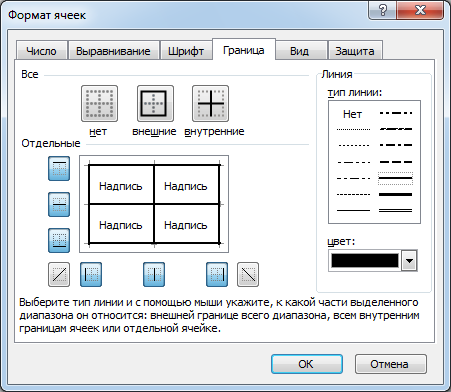Switch to the 'Шрифт' tab

tap(186, 51)
